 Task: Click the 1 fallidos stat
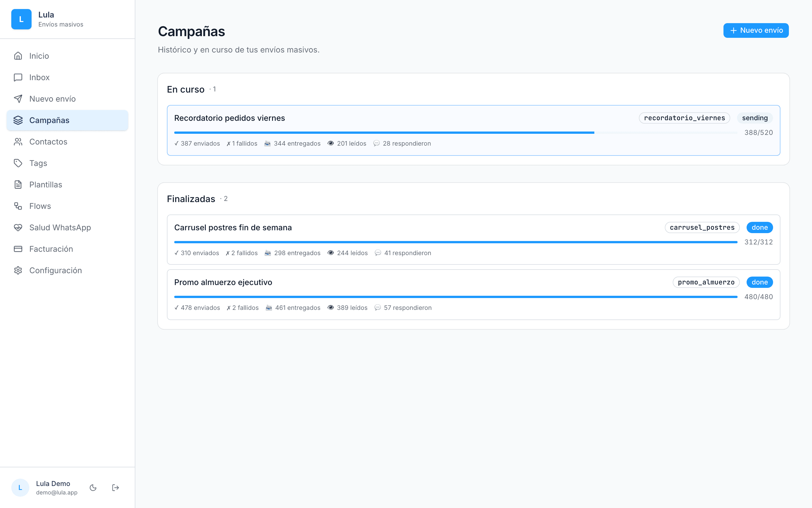(x=242, y=143)
